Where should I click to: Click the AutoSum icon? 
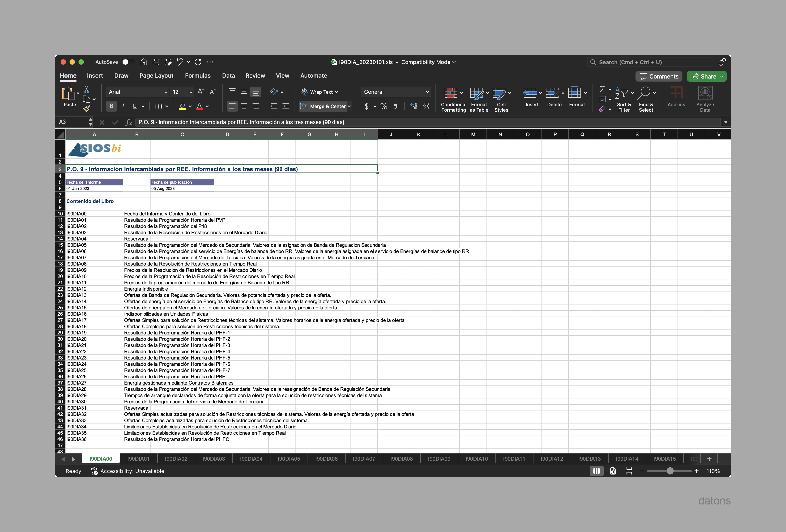click(602, 89)
